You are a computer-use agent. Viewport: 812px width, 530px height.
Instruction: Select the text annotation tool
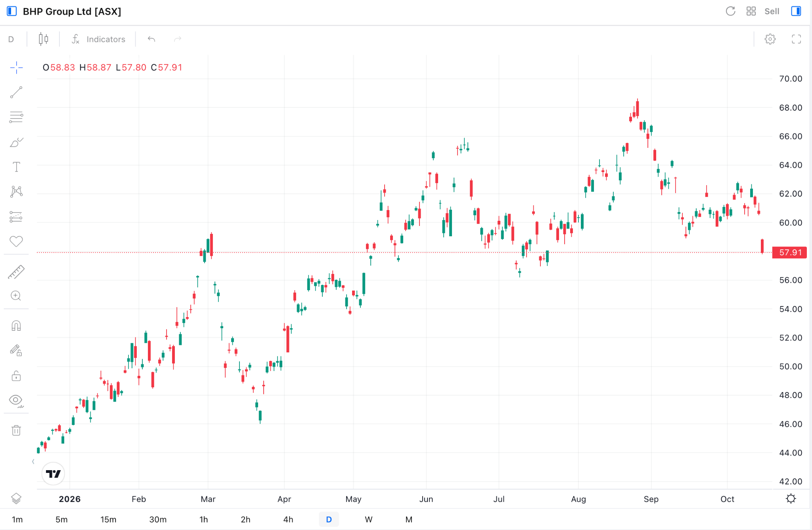point(16,167)
